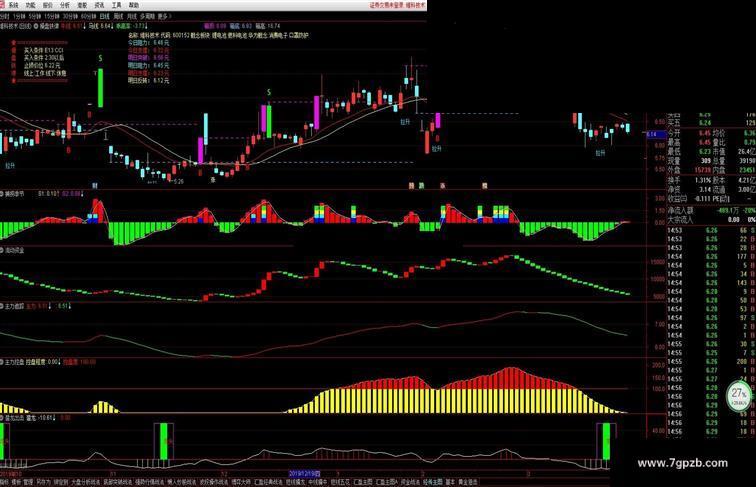This screenshot has height=487, width=756.
Task: Switch chart to 60分钟 period
Action: [x=89, y=16]
